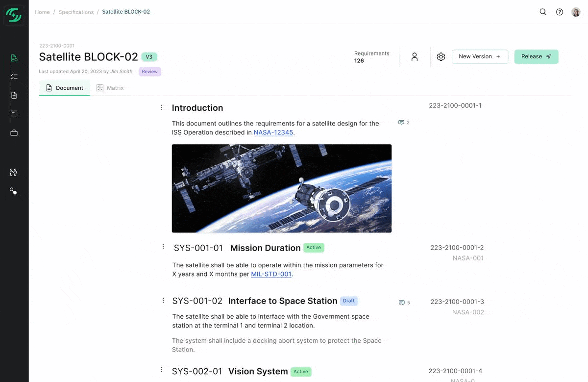Screen dimensions: 588x382
Task: Click the NASA-002 label
Action: [468, 312]
